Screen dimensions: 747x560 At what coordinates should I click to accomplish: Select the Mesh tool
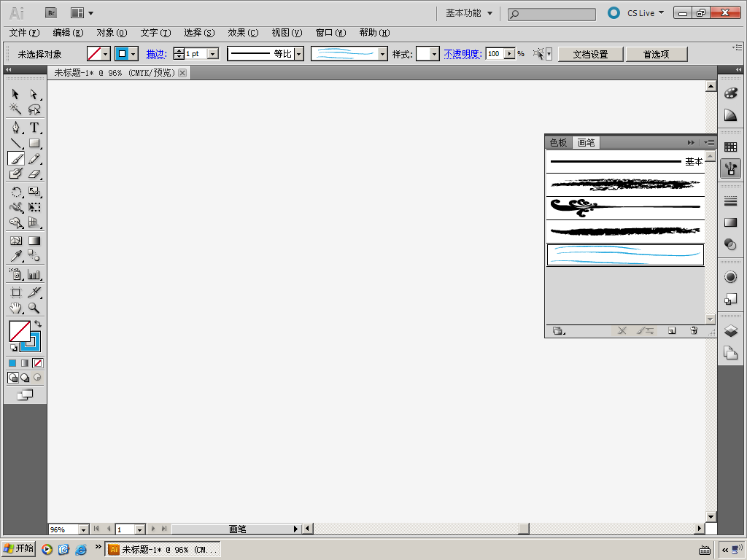coord(15,241)
